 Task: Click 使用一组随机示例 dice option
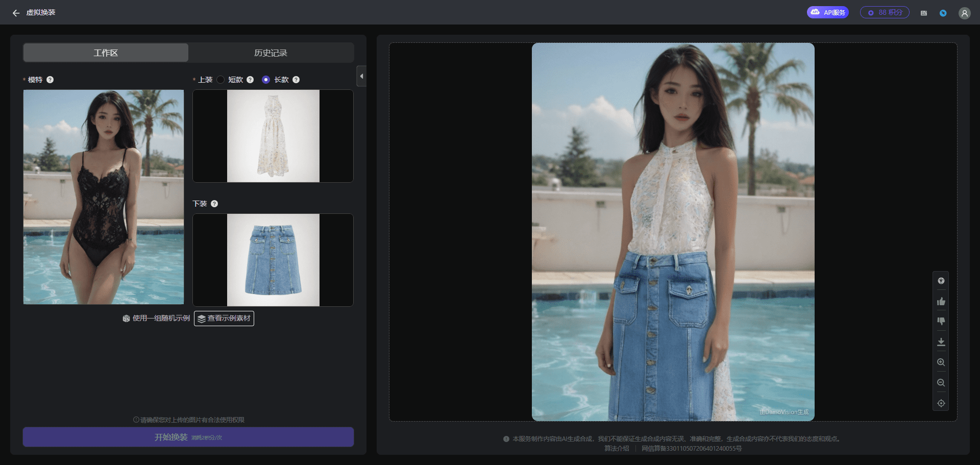pyautogui.click(x=156, y=318)
